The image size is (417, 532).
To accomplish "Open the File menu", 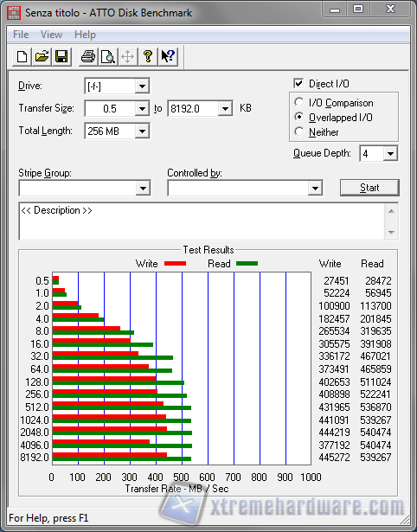I will tap(21, 35).
